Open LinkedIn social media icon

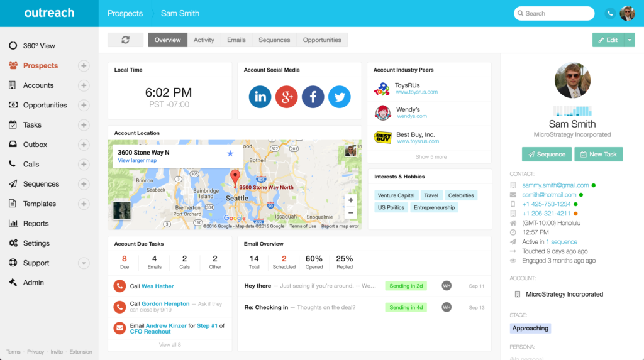(x=260, y=97)
